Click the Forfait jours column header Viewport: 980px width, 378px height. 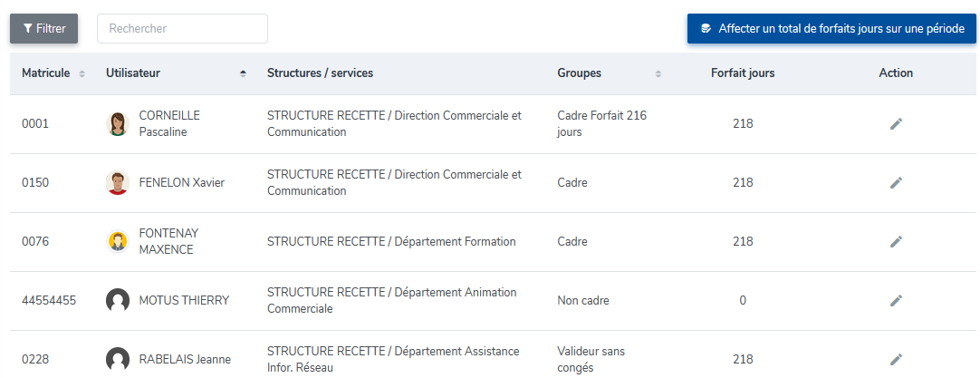click(x=743, y=73)
